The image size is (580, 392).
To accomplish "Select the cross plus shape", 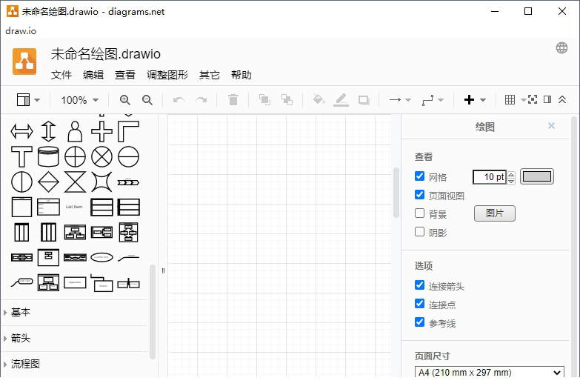I will [x=101, y=131].
